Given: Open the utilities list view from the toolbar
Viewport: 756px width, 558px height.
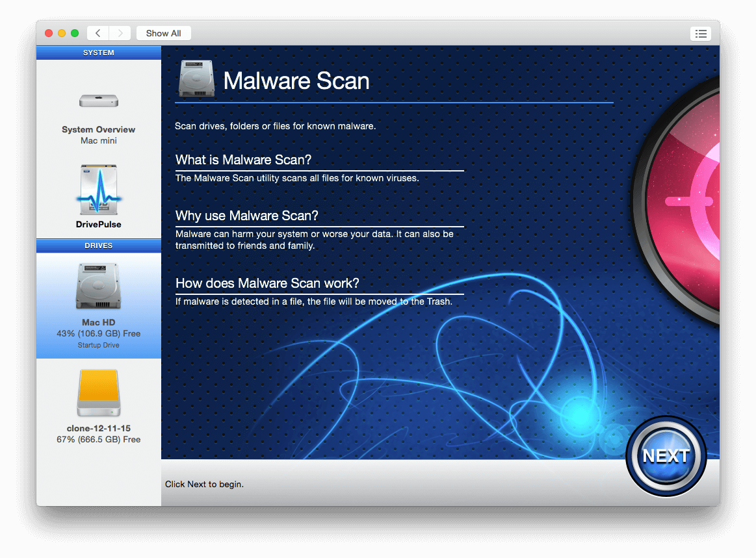Looking at the screenshot, I should click(x=700, y=33).
